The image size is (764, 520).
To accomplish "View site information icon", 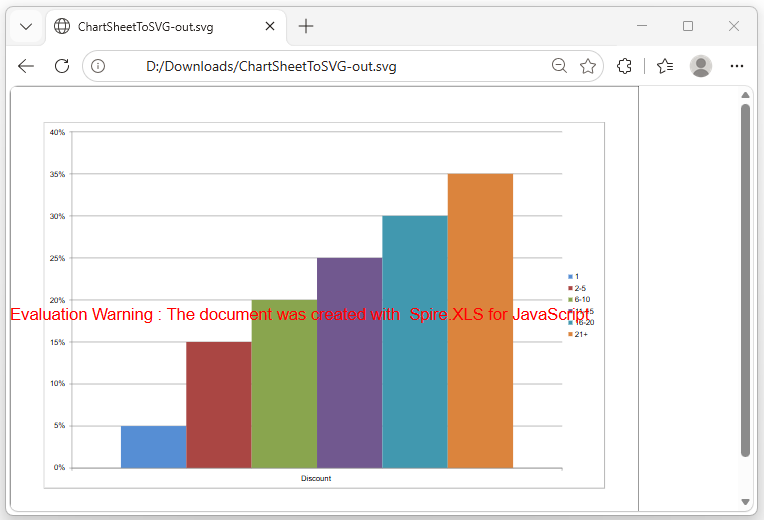I will 98,66.
